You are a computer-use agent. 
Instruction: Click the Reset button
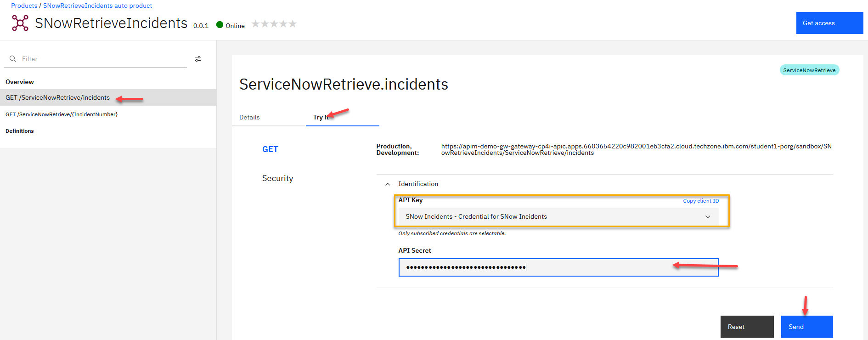point(747,327)
